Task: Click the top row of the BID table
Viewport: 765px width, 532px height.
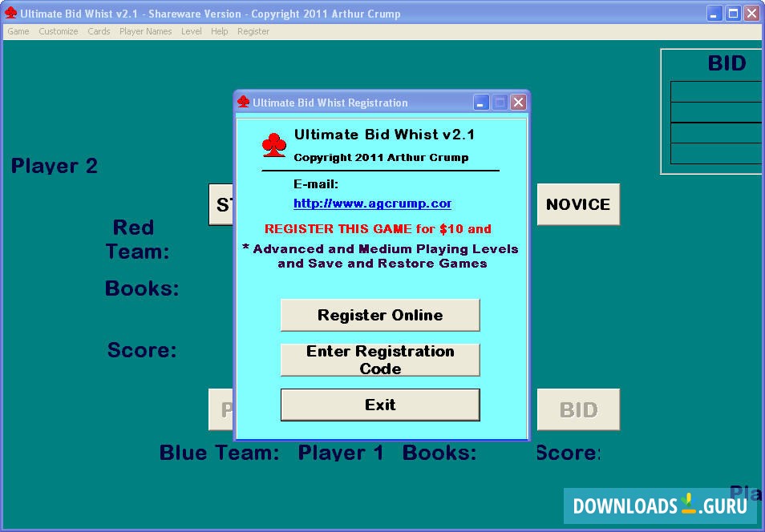Action: coord(716,91)
